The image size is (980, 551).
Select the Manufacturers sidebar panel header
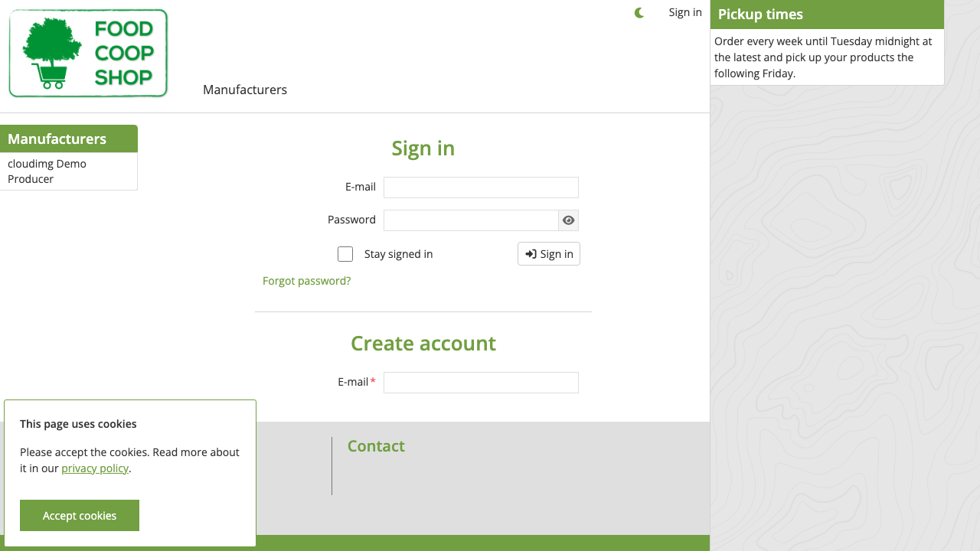[x=69, y=139]
